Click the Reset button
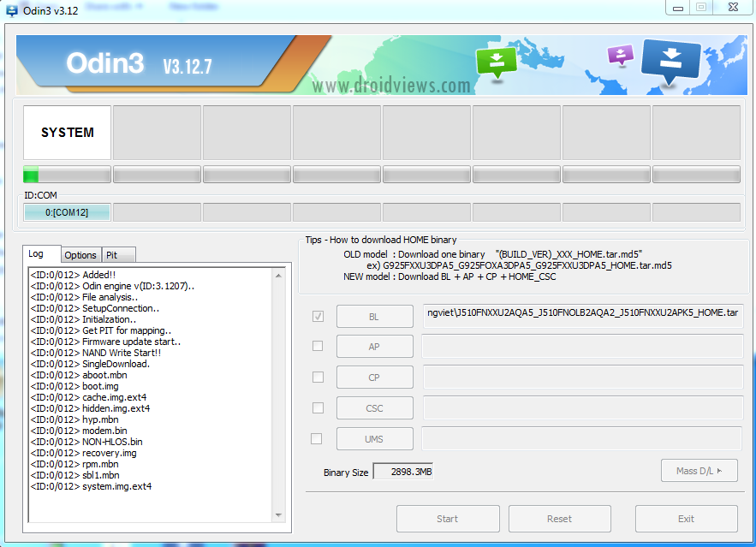The width and height of the screenshot is (756, 547). tap(560, 519)
